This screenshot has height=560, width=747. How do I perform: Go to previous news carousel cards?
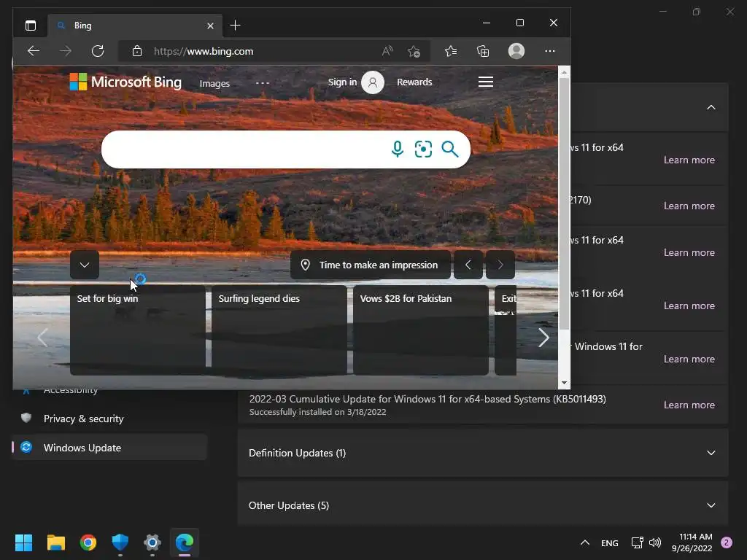(42, 338)
